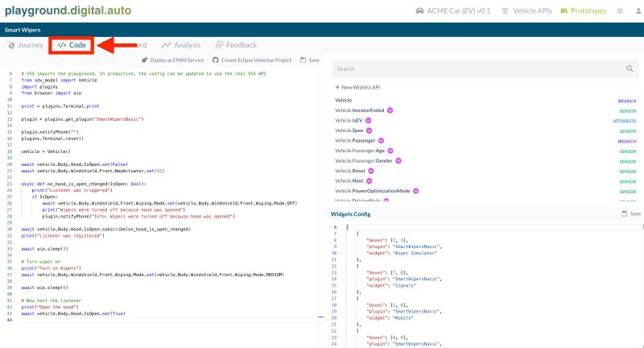This screenshot has width=644, height=348.
Task: Click wishlist badge next to Vehicle.Passenger.Age
Action: (x=390, y=151)
